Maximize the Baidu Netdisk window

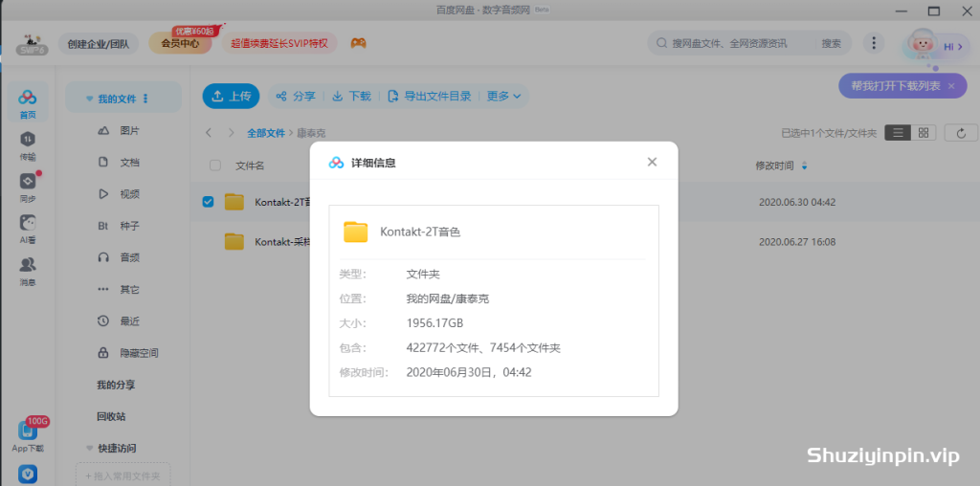click(934, 11)
